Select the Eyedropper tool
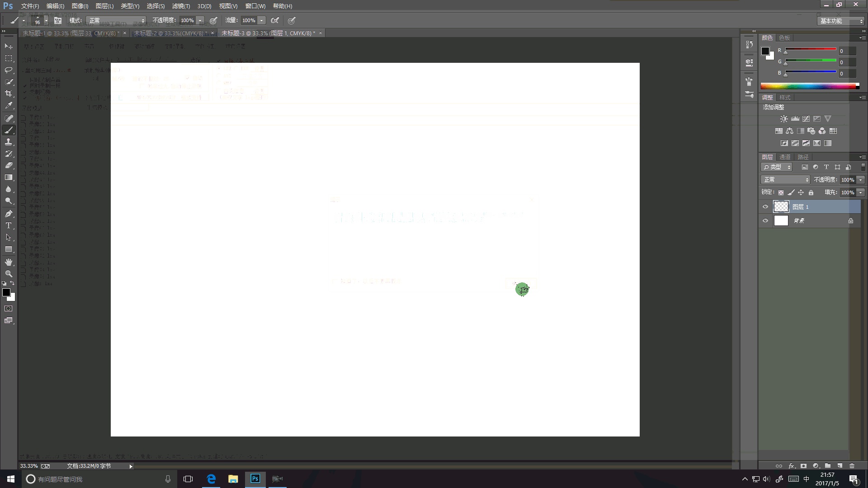 [9, 106]
